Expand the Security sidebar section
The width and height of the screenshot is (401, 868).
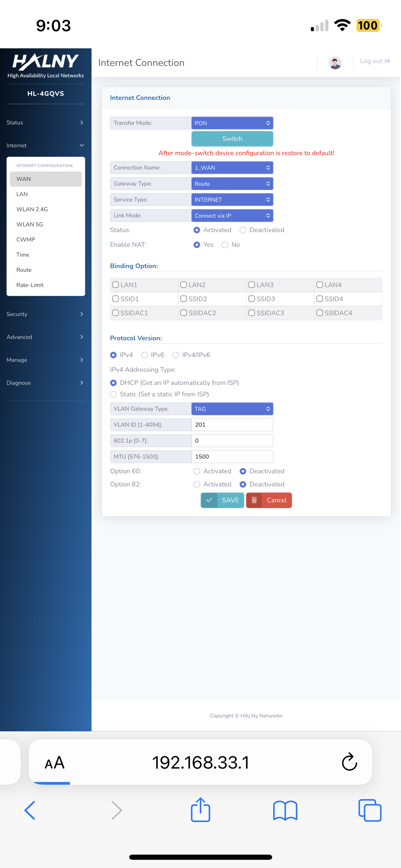pos(45,314)
